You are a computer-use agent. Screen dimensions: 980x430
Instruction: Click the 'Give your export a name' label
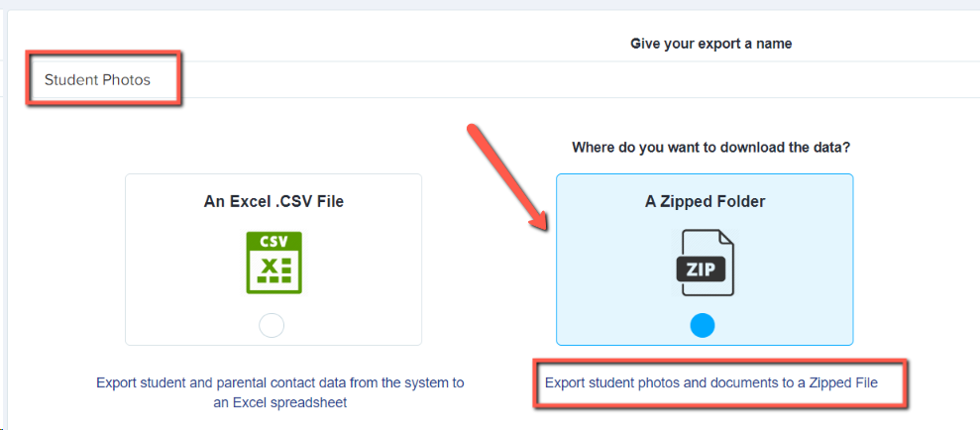710,44
